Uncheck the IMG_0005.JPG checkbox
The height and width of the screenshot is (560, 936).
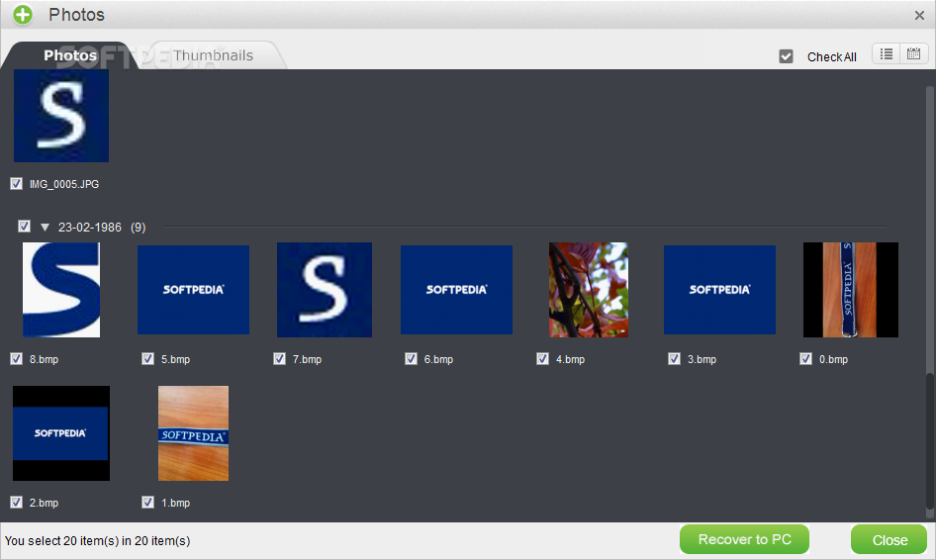point(16,184)
